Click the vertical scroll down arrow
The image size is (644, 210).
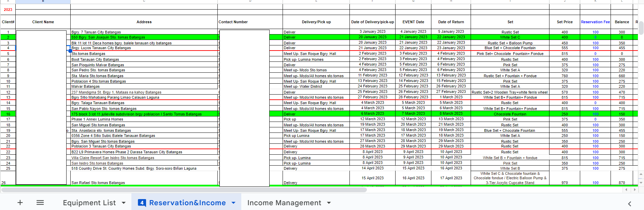pos(641,183)
